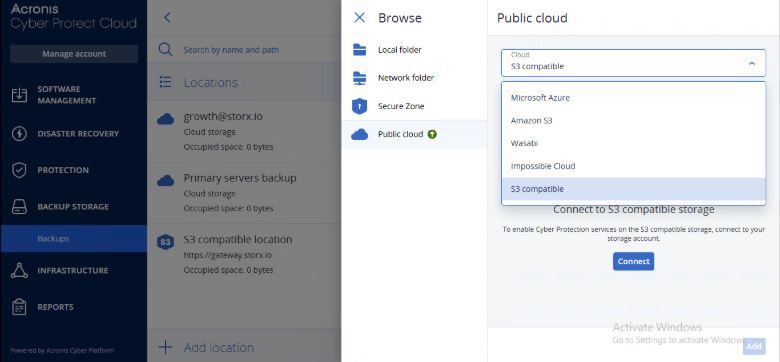Viewport: 780px width, 362px height.
Task: Select Backups submenu item
Action: 74,239
